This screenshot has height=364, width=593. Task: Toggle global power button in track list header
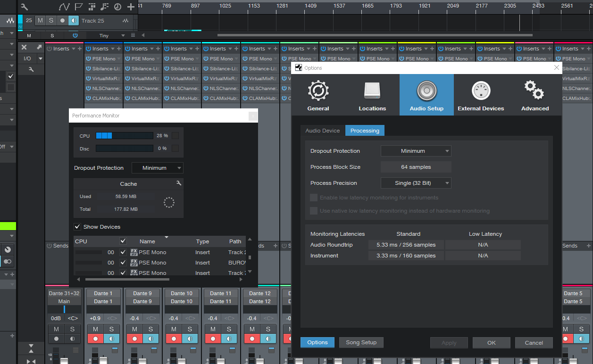75,35
